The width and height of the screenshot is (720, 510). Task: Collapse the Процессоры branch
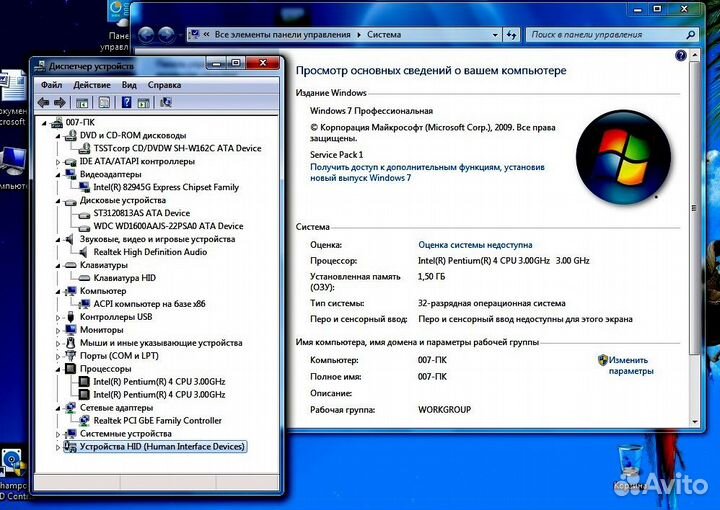pyautogui.click(x=58, y=370)
